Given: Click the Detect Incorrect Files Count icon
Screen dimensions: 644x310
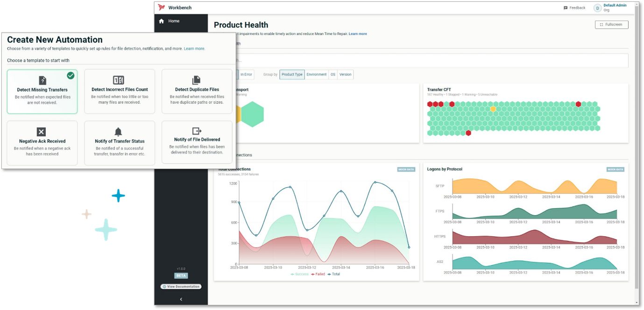Looking at the screenshot, I should tap(119, 80).
